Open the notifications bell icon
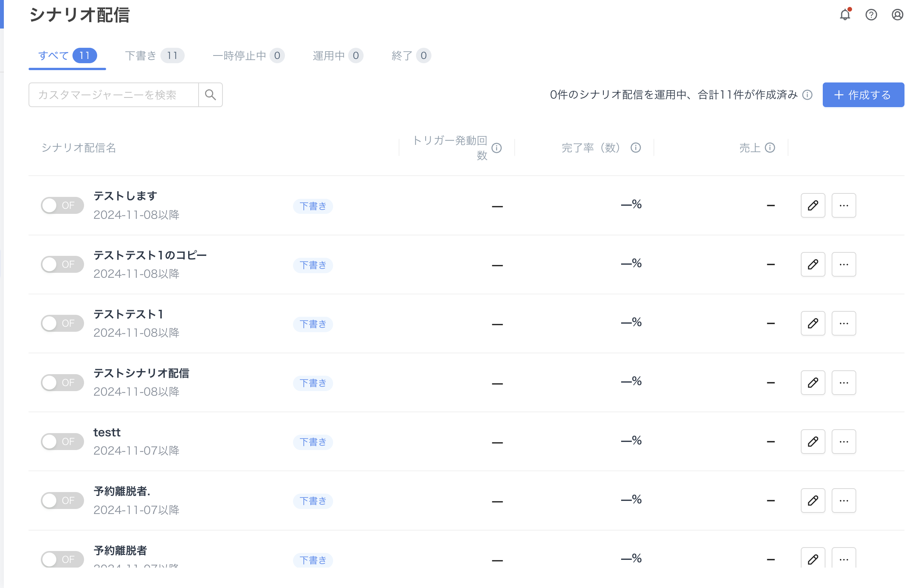The image size is (923, 588). pos(845,15)
